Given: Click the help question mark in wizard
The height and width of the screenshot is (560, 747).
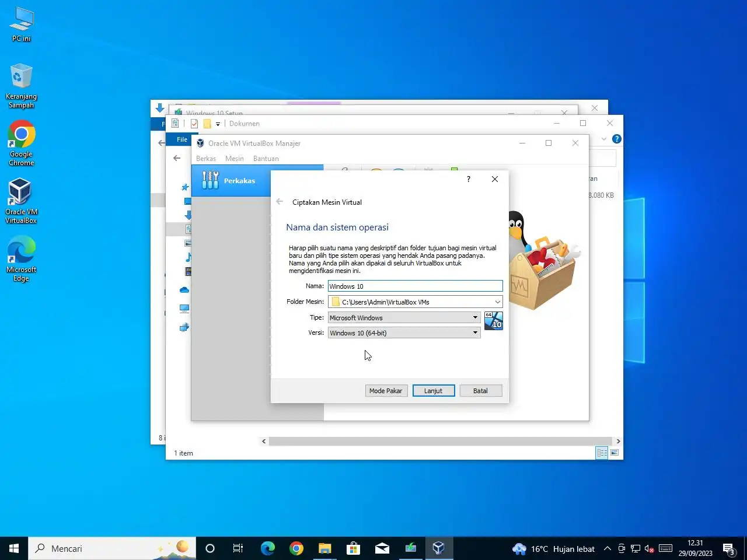Looking at the screenshot, I should [x=468, y=179].
